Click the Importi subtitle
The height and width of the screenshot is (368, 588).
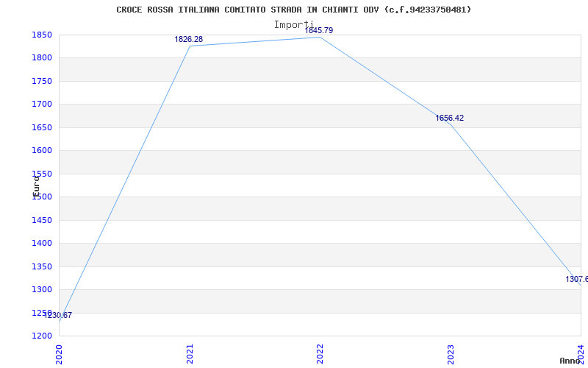coord(293,25)
